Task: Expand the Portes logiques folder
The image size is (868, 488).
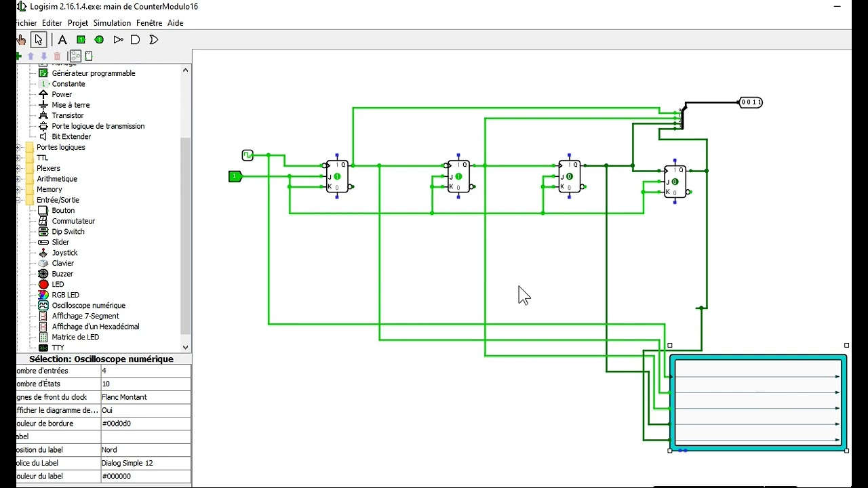Action: click(x=19, y=147)
